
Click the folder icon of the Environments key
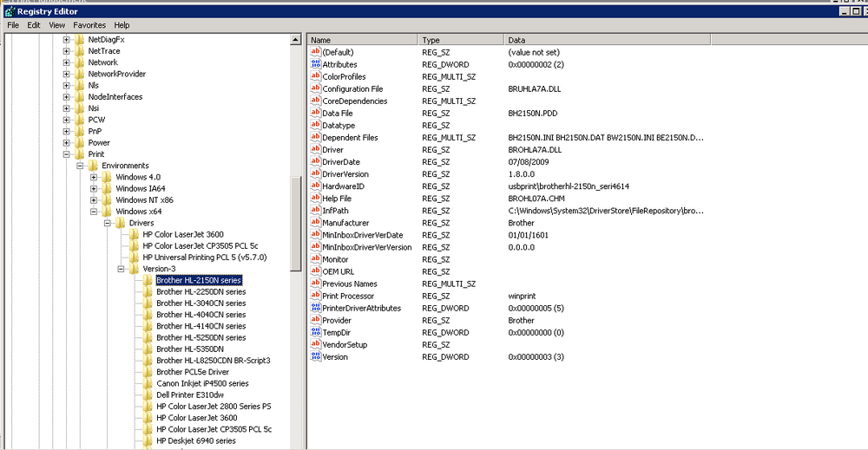pyautogui.click(x=93, y=166)
